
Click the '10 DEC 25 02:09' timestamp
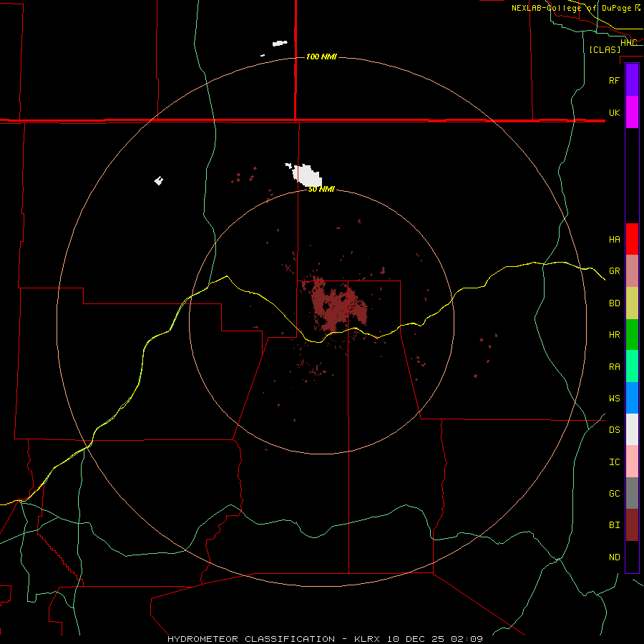(x=435, y=639)
